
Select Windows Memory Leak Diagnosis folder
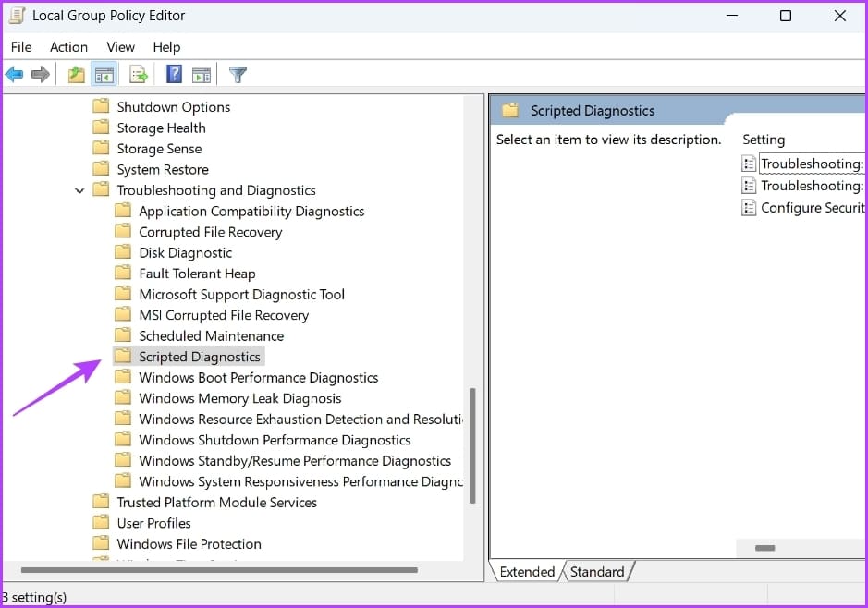239,398
